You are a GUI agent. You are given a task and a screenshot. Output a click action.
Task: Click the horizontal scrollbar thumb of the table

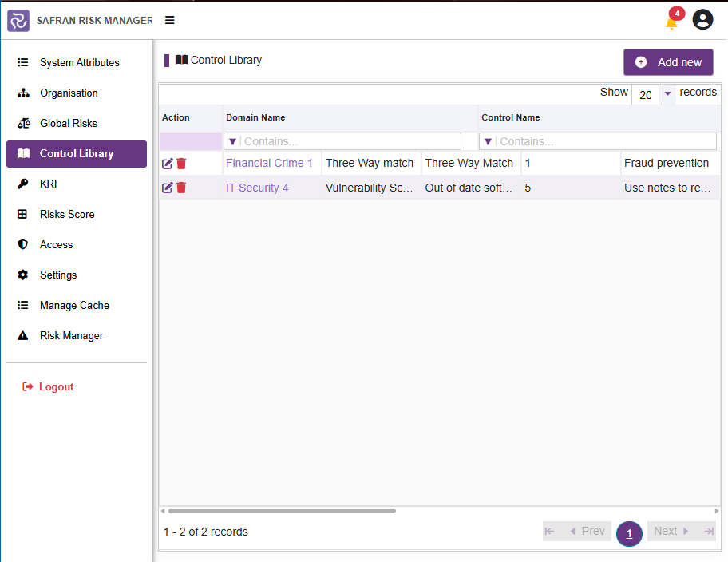pyautogui.click(x=283, y=511)
